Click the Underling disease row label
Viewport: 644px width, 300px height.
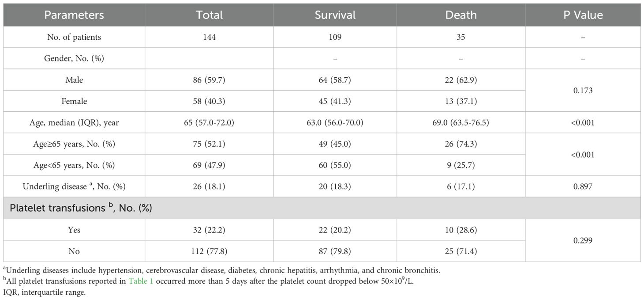click(x=74, y=186)
